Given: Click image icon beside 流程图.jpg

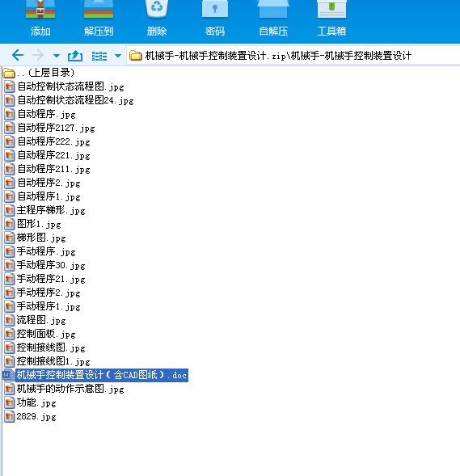Looking at the screenshot, I should (x=10, y=320).
